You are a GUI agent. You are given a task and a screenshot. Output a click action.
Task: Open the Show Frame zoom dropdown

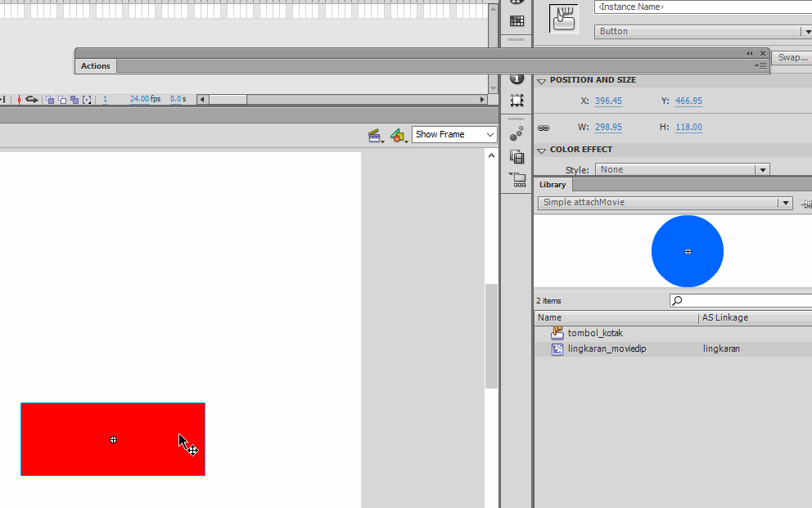tap(455, 134)
